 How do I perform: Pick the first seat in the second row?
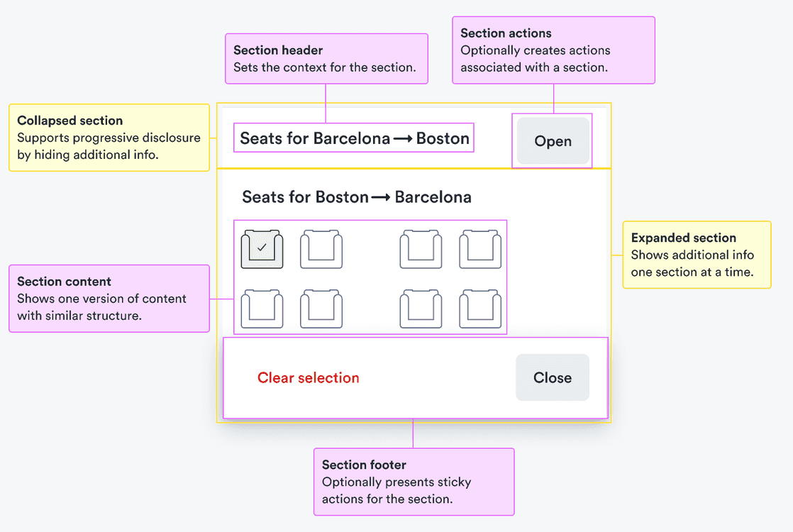pos(262,309)
